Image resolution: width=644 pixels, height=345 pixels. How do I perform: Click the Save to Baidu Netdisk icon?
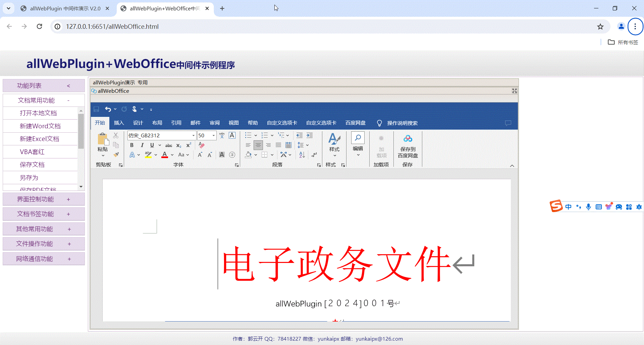(408, 139)
